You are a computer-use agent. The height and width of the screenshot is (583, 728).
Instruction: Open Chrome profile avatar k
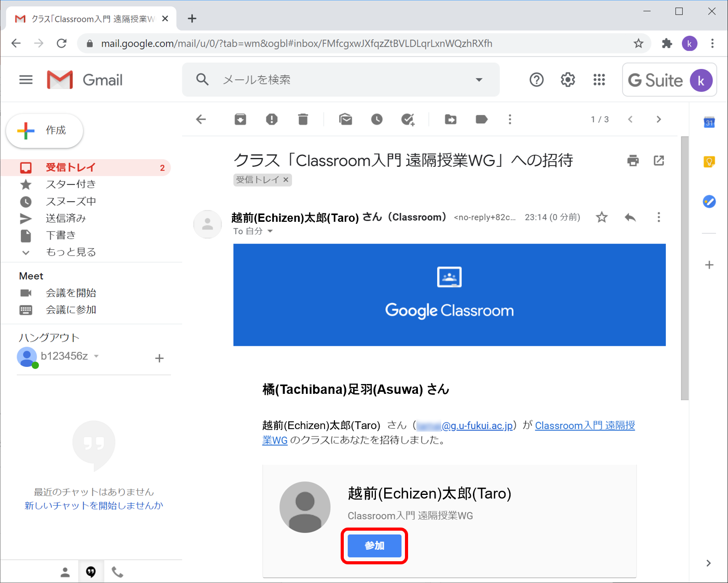(x=689, y=44)
